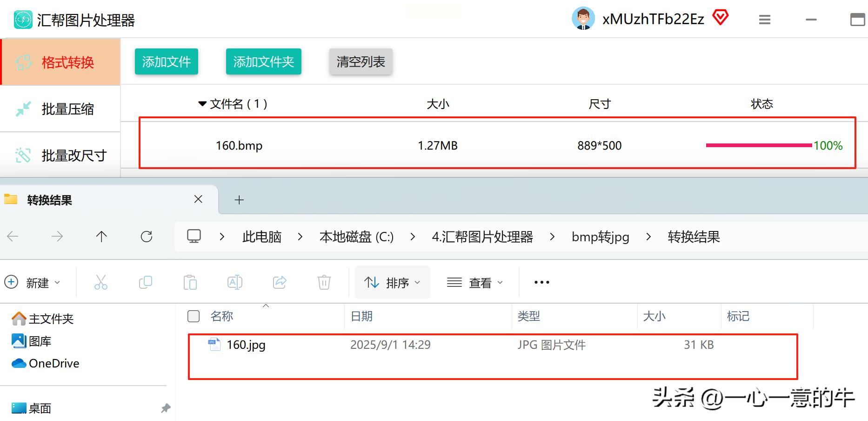Image resolution: width=868 pixels, height=421 pixels.
Task: Open the VIP membership badge
Action: coord(721,18)
